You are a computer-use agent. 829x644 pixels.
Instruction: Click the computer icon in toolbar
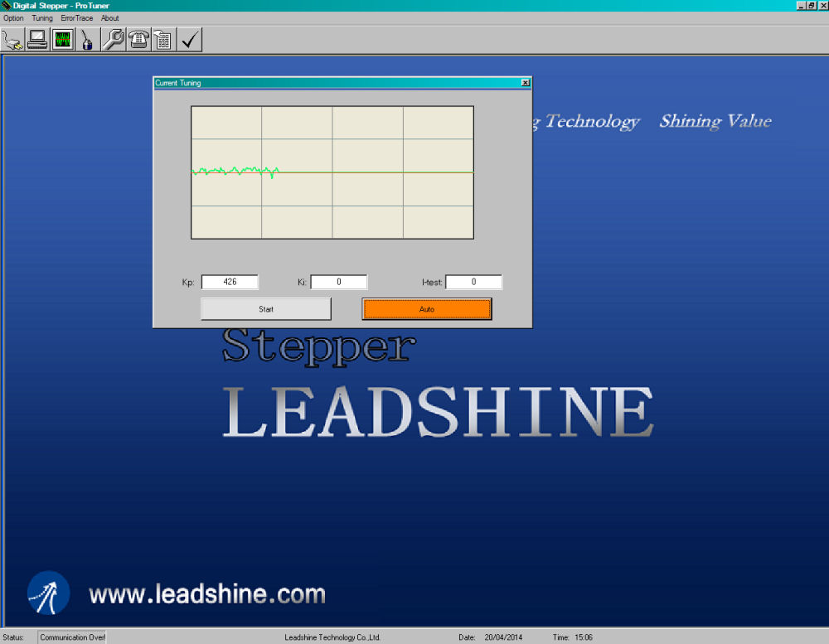pyautogui.click(x=37, y=40)
